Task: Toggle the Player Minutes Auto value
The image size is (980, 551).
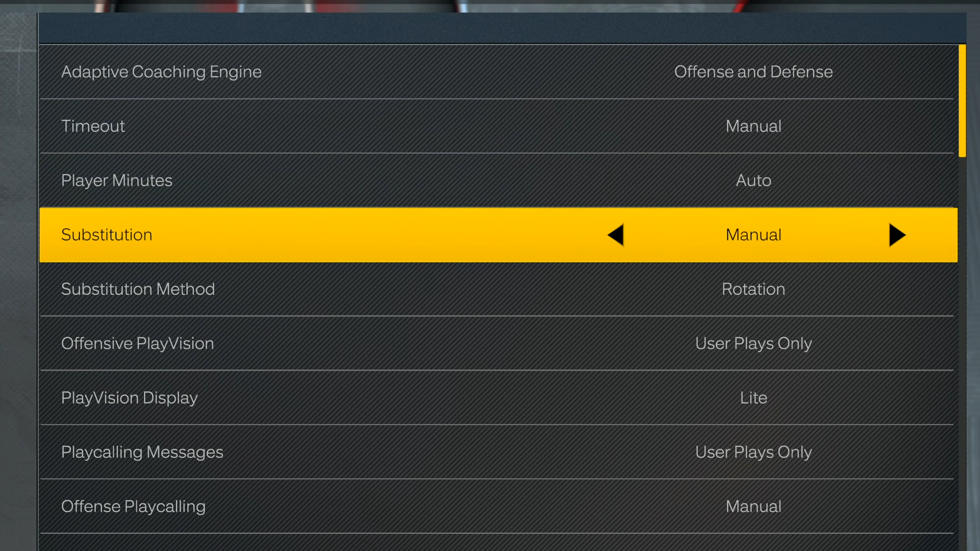Action: pos(753,181)
